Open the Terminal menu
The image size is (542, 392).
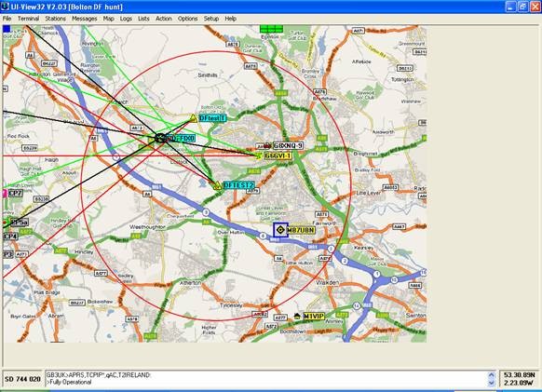pos(28,19)
